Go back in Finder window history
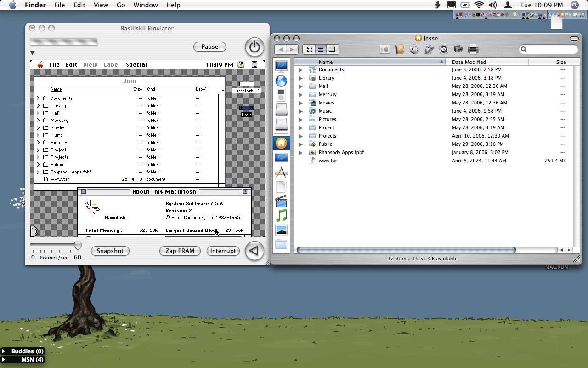The height and width of the screenshot is (368, 588). (281, 49)
